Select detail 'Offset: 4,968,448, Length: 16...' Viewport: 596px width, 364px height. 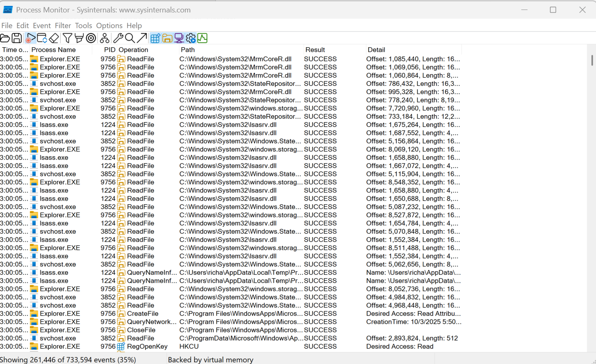pos(413,306)
